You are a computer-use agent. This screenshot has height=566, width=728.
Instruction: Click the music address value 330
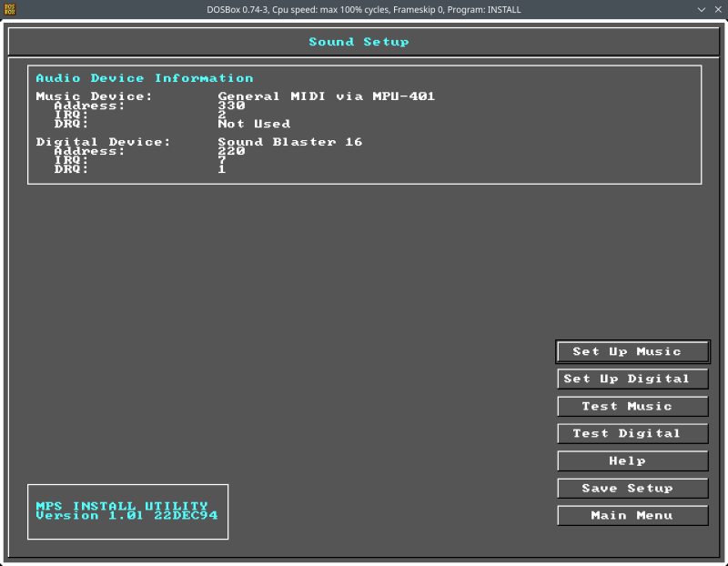point(231,106)
